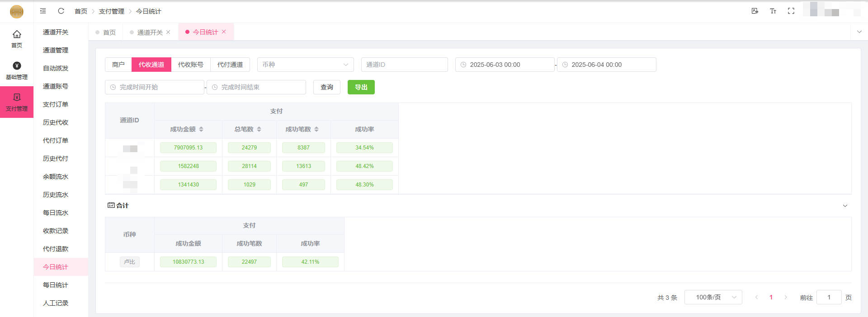868x317 pixels.
Task: Open the language translation icon
Action: point(755,11)
